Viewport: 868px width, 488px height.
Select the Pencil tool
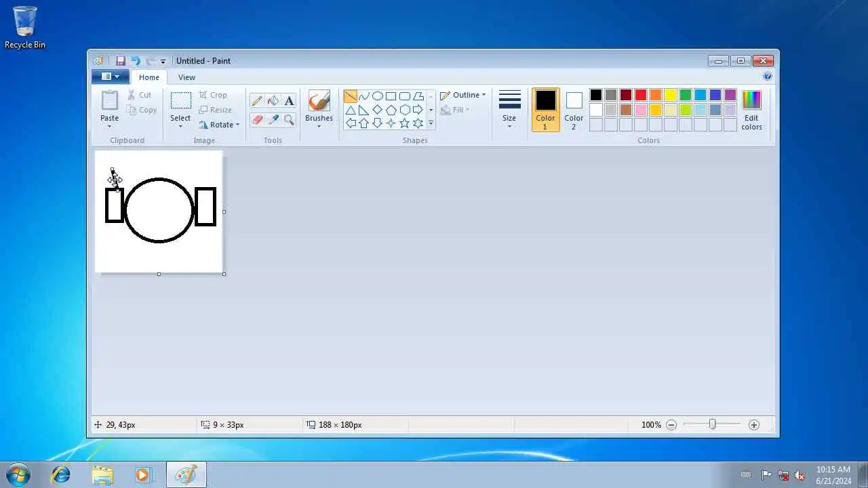(257, 101)
